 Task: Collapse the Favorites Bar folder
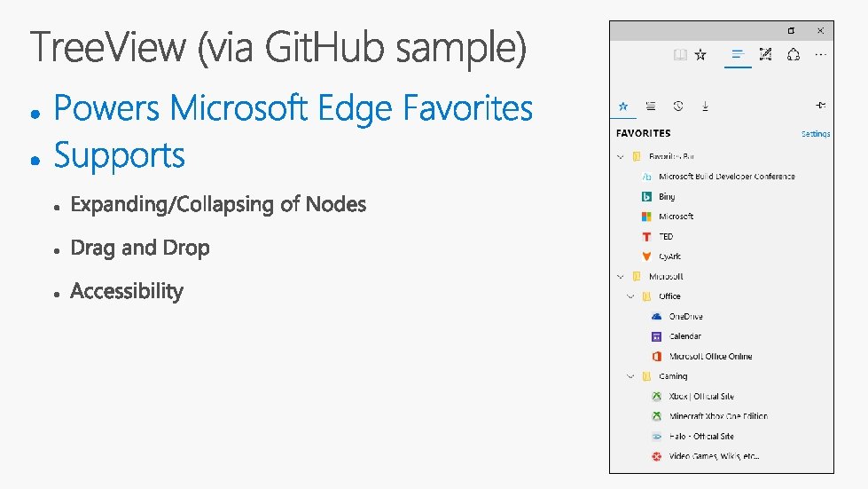pos(621,156)
